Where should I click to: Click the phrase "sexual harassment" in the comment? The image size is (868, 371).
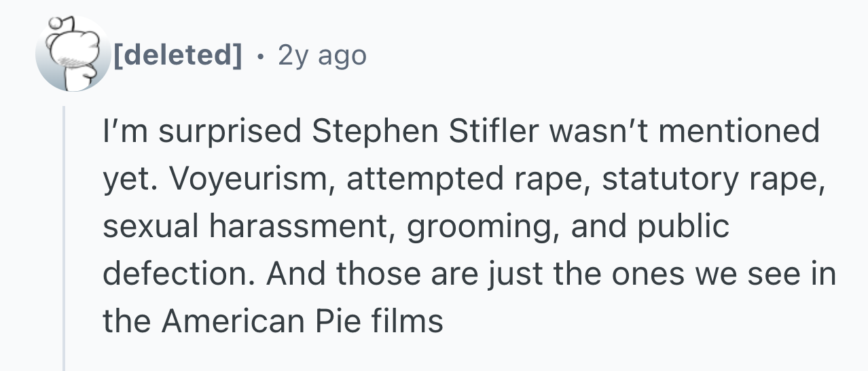coord(250,226)
